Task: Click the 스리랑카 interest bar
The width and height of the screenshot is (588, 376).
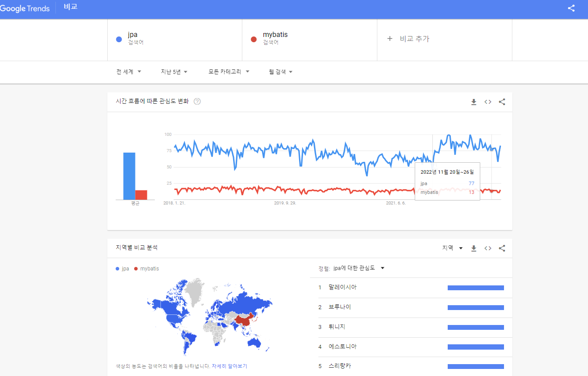Action: [476, 366]
